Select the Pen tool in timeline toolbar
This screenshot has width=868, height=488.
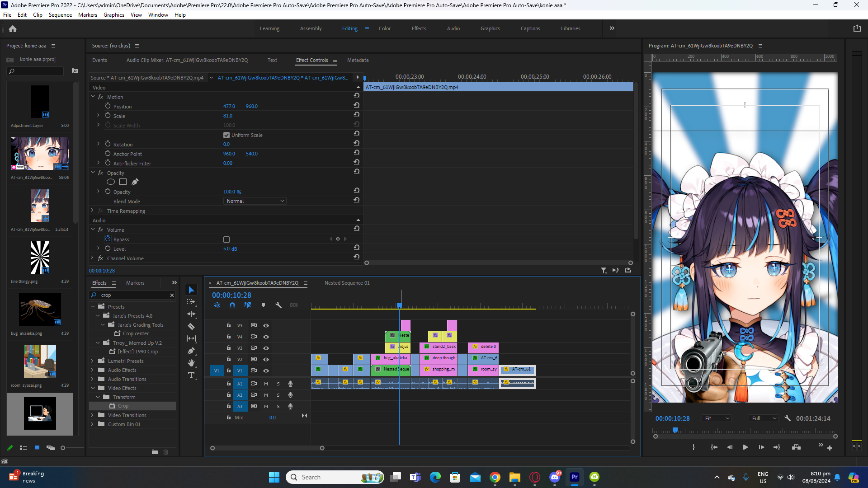pyautogui.click(x=191, y=351)
